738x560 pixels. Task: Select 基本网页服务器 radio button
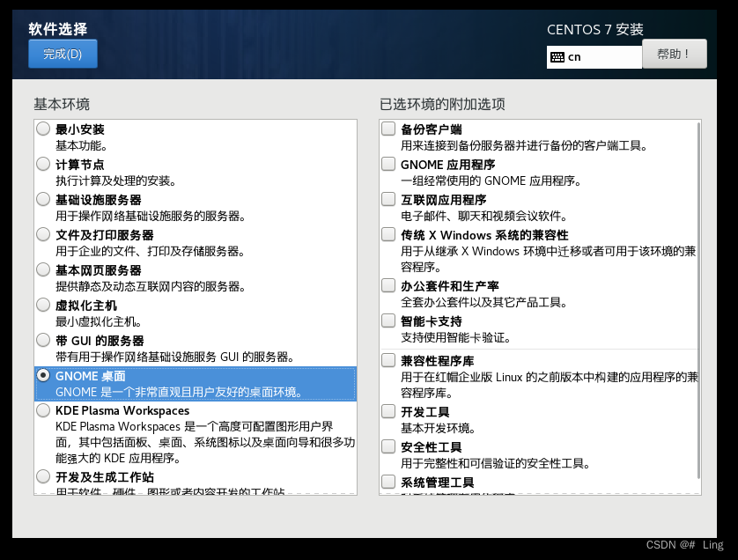point(43,269)
